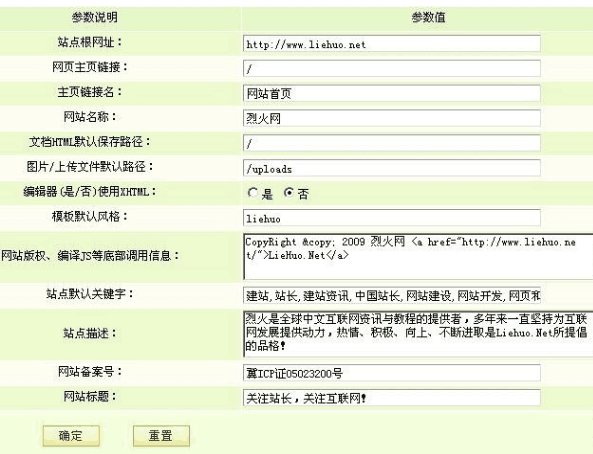Focus the 站点默认关键字 keywords field

tap(392, 295)
